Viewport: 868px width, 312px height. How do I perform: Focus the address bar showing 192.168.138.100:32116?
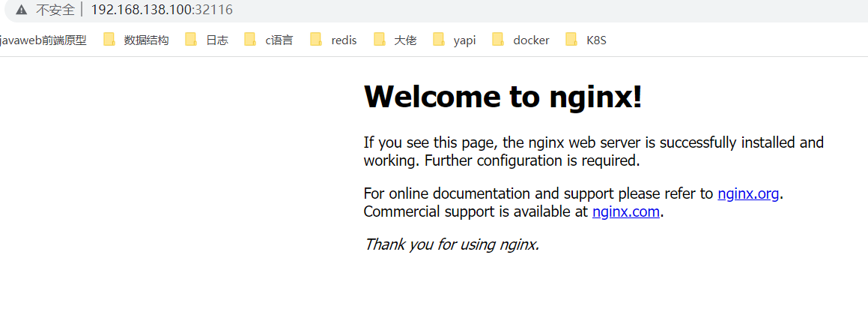point(162,10)
